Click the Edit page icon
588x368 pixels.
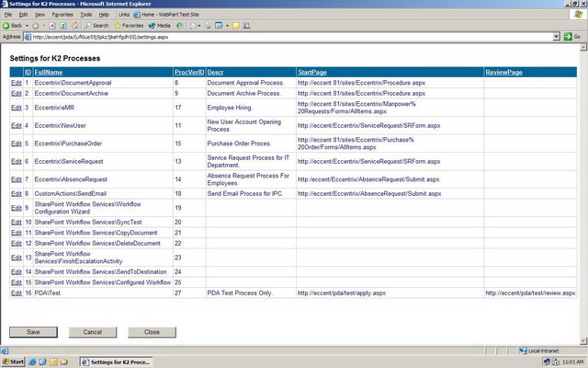click(x=219, y=26)
